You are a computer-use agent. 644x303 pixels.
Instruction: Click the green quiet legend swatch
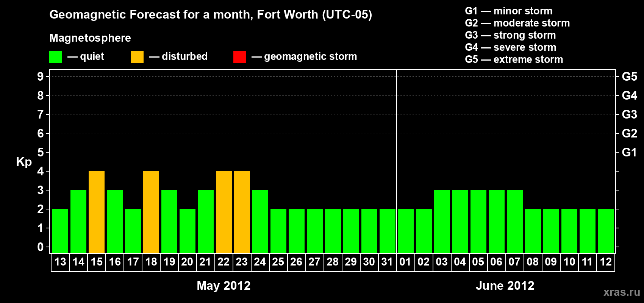55,57
